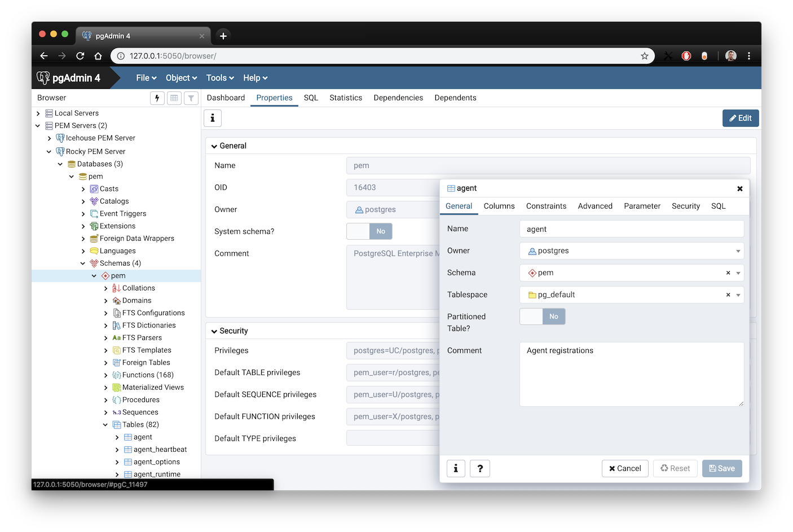Click the pgAdmin 4 elephant logo
The width and height of the screenshot is (793, 532).
pyautogui.click(x=43, y=78)
